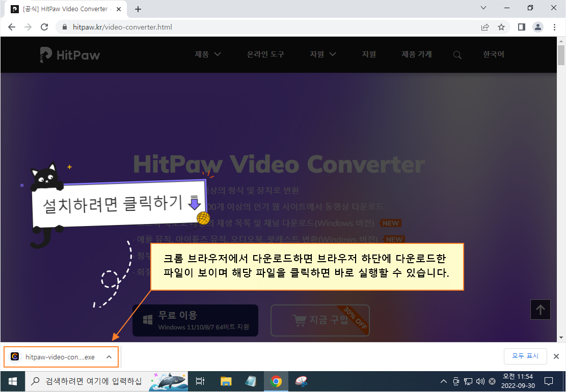Open the snipping tool taskbar app

pos(301,381)
